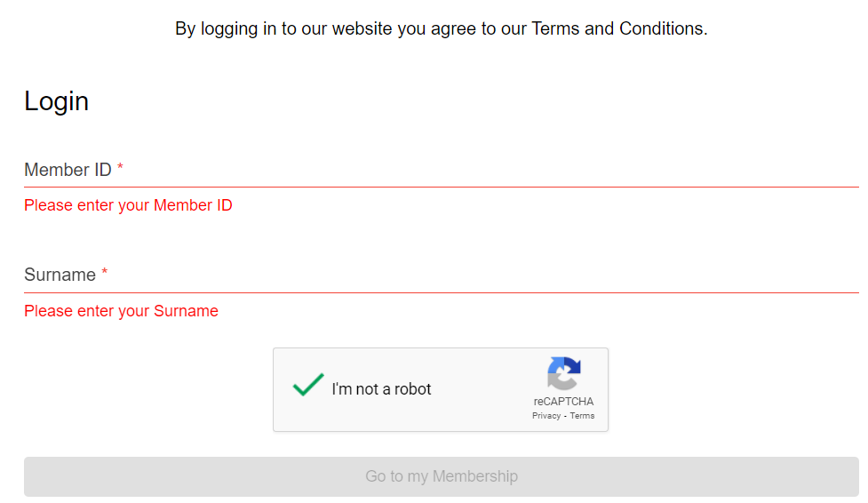The height and width of the screenshot is (503, 868).
Task: Click the Surname field label
Action: (60, 275)
